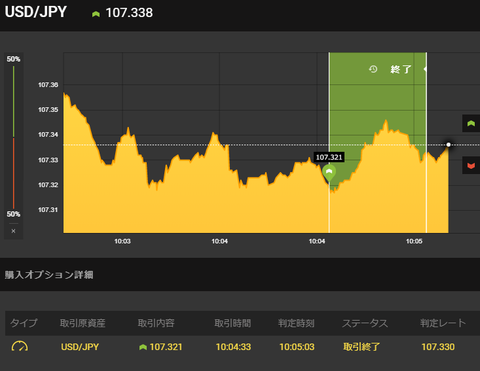Click the green entry marker on chart

[329, 173]
